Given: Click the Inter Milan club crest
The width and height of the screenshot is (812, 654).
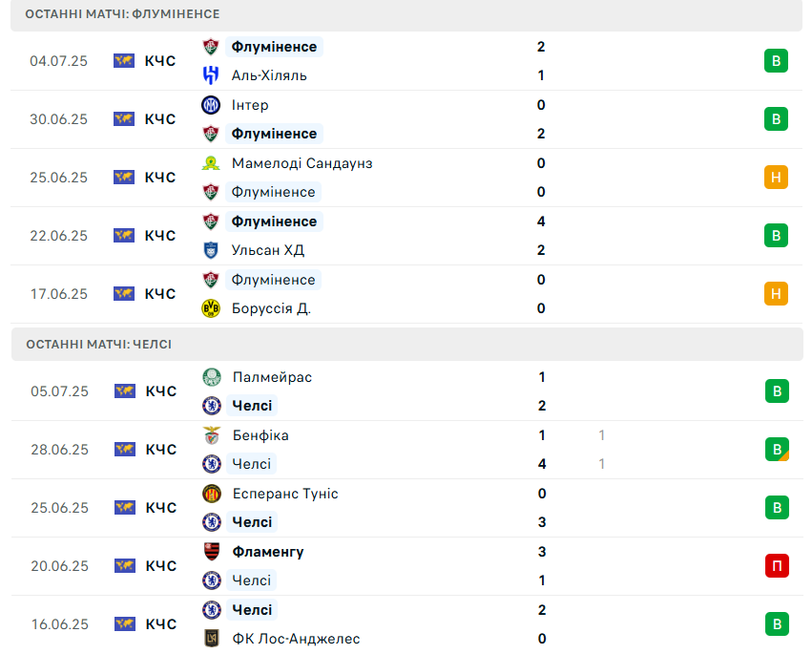Looking at the screenshot, I should (211, 105).
